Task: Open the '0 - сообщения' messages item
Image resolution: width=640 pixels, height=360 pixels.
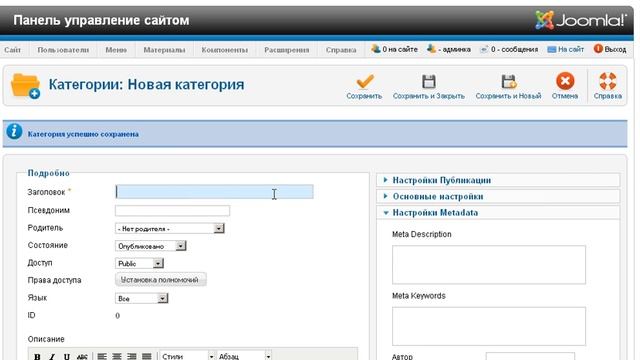Action: (x=509, y=49)
